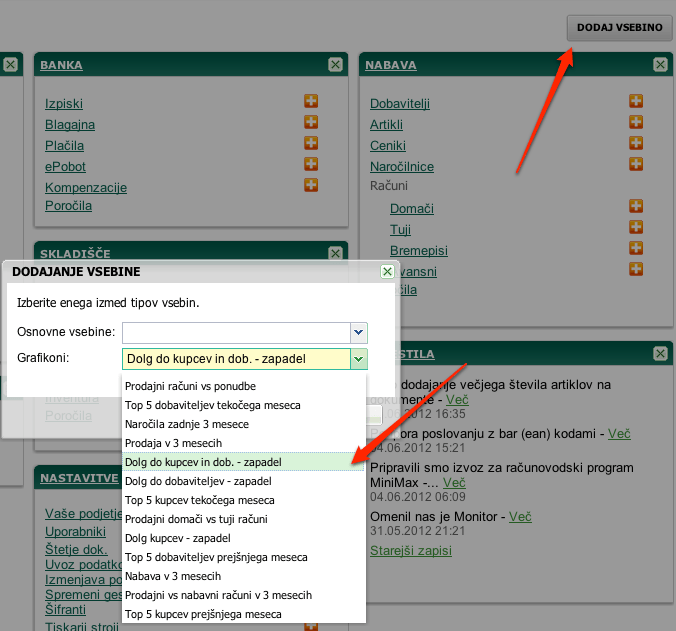Open the Artikli link

tap(386, 125)
